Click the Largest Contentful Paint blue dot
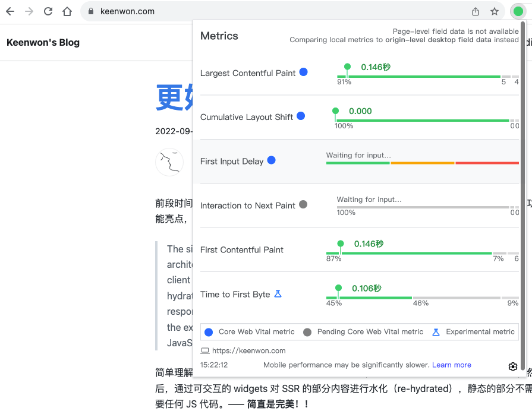This screenshot has height=411, width=532. point(303,72)
